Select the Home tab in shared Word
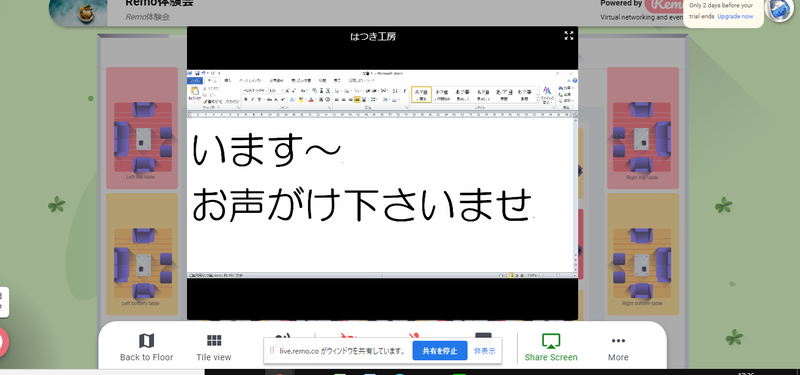 212,81
